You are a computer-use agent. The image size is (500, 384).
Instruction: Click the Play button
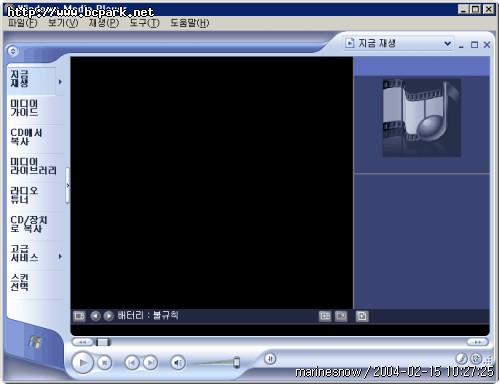[82, 362]
